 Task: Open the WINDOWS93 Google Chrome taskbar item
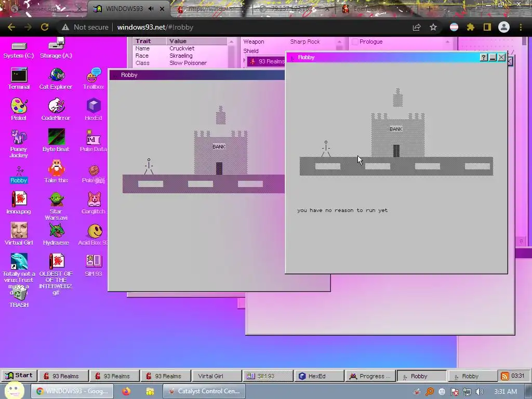[72, 391]
